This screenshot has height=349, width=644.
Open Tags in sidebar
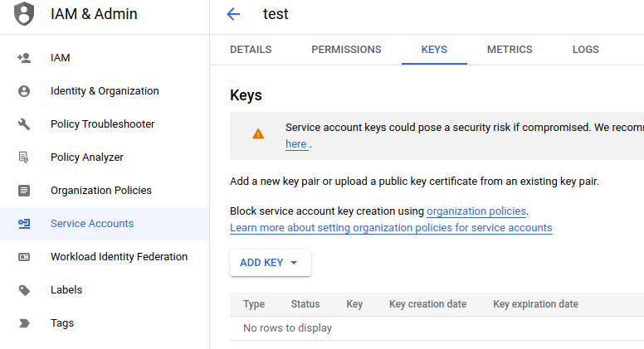(x=105, y=323)
